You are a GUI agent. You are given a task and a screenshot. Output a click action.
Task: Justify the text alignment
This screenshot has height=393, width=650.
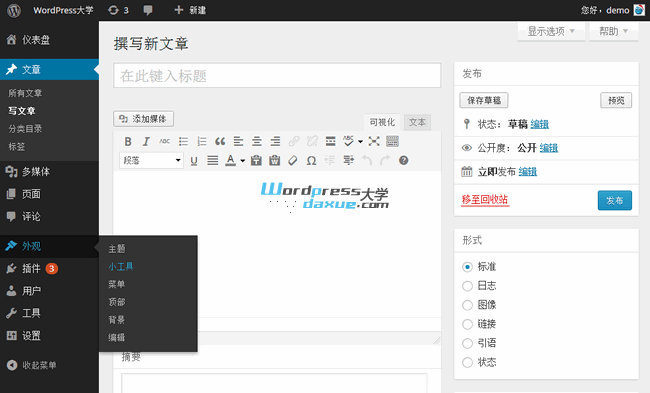tap(213, 160)
